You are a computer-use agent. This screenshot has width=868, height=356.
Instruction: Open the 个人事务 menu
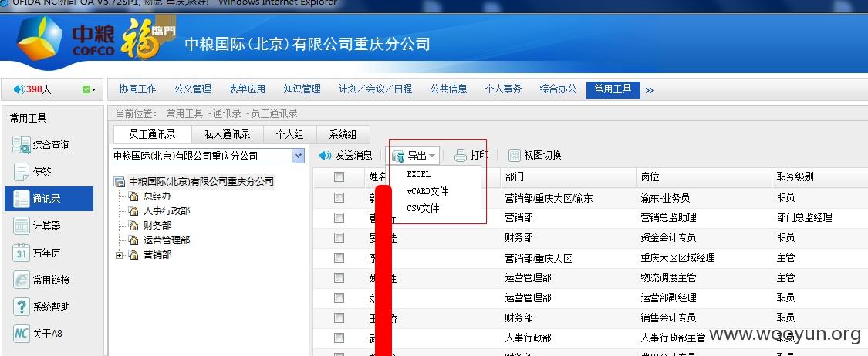point(503,89)
